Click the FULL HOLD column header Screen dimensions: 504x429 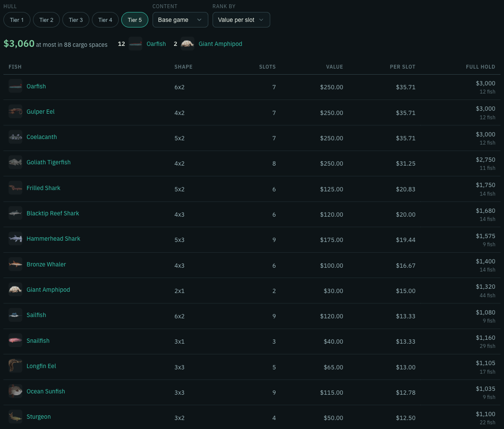click(x=480, y=66)
